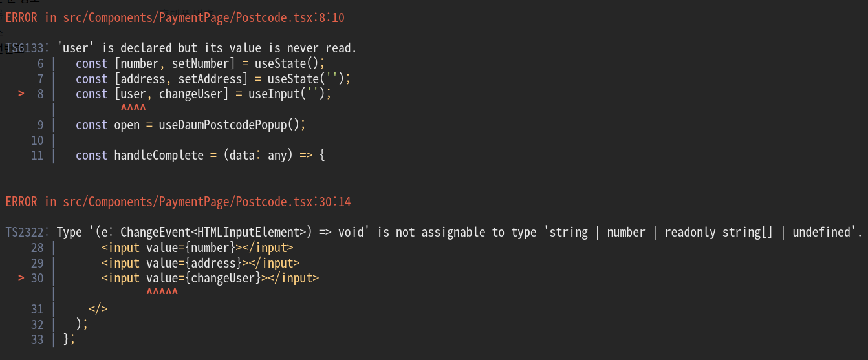Click the red carets under 'value' on line 30
Screen dimensions: 868x360
click(x=162, y=292)
